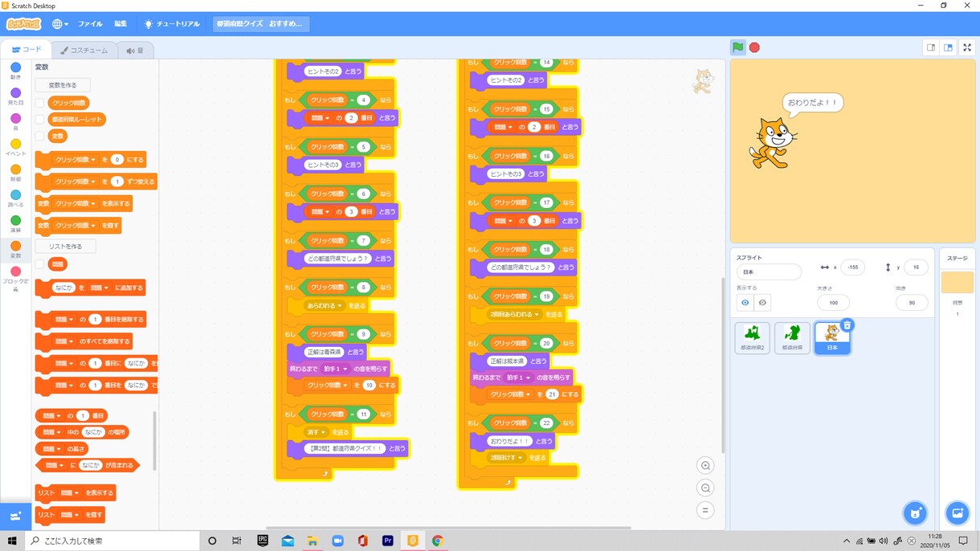Select the 制御 (Control) block category
Screen dimensions: 980x551
[x=15, y=173]
